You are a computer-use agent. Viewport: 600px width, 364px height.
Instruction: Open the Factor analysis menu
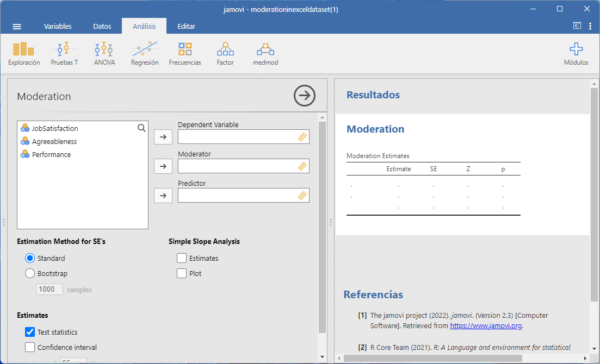225,54
